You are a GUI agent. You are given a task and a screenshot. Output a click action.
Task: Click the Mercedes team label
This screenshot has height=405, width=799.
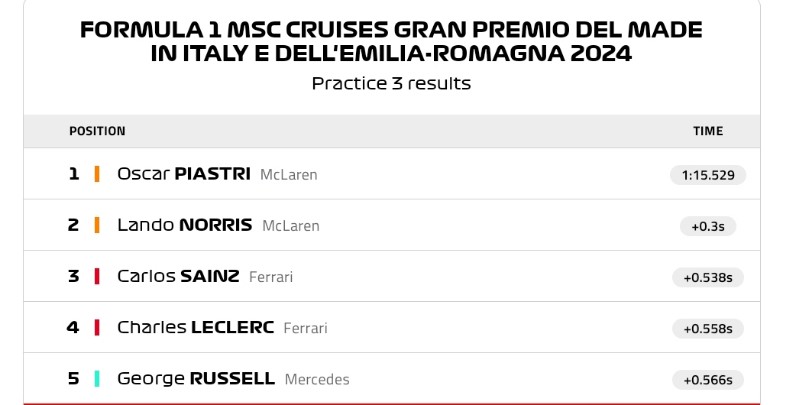tap(317, 379)
